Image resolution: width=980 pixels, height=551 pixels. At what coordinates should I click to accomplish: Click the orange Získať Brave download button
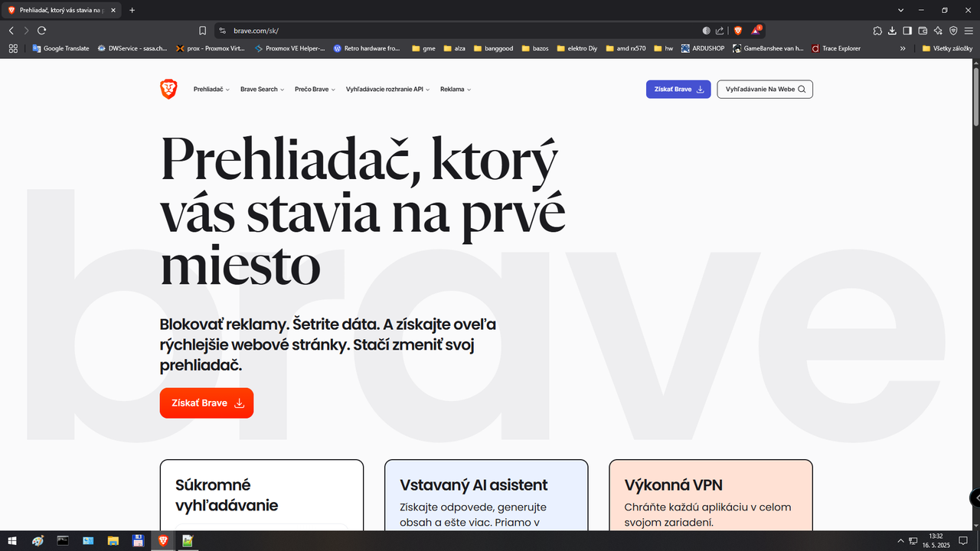(x=207, y=403)
